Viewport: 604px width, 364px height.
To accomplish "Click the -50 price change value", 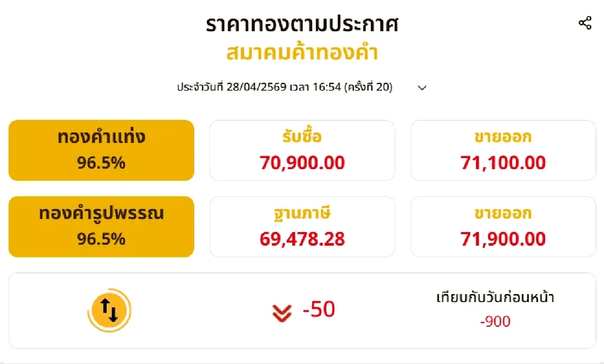I will click(x=319, y=309).
